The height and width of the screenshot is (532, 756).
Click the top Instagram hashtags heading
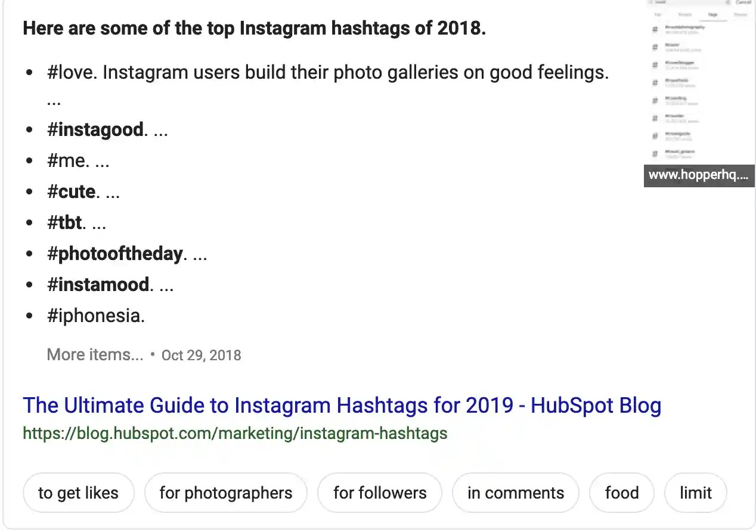coord(254,28)
